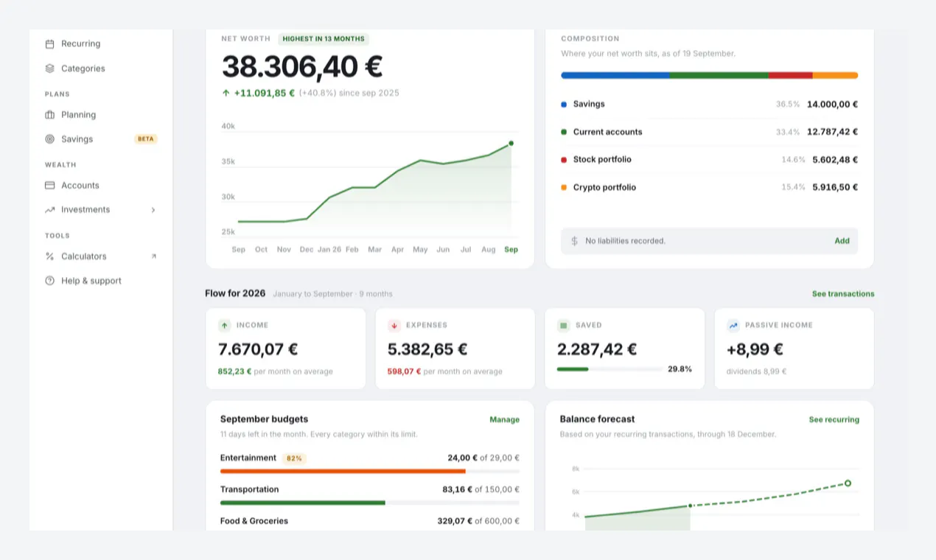
Task: Click the red Expenses down-arrow icon
Action: click(x=394, y=325)
